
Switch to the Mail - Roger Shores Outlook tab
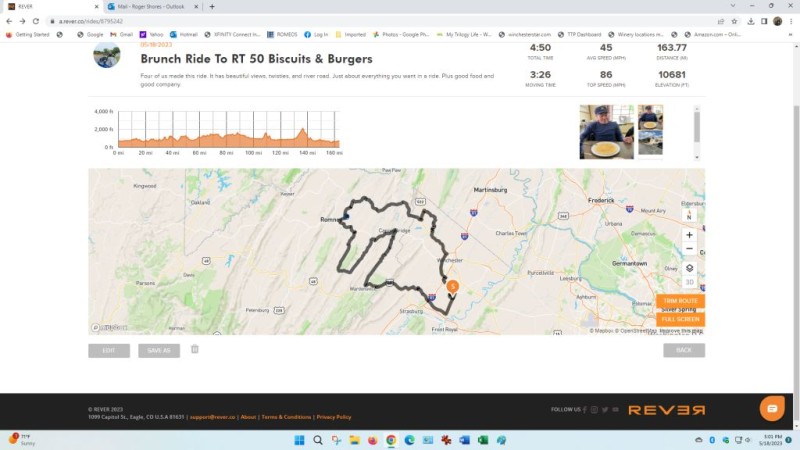tap(151, 7)
